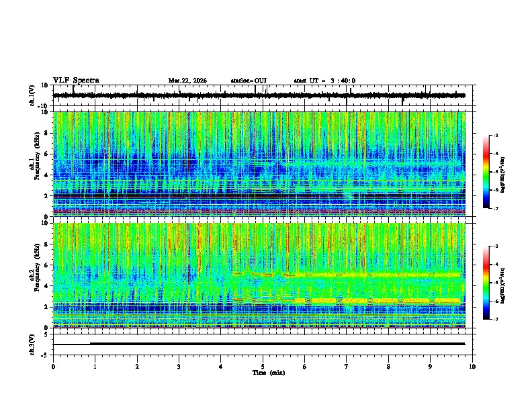Click the '5' tick label on time axis

[263, 367]
